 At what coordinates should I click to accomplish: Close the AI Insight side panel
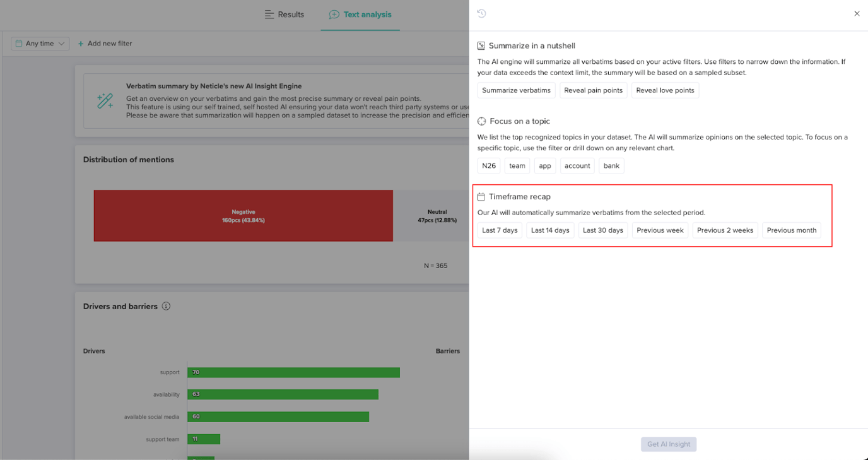pos(857,14)
